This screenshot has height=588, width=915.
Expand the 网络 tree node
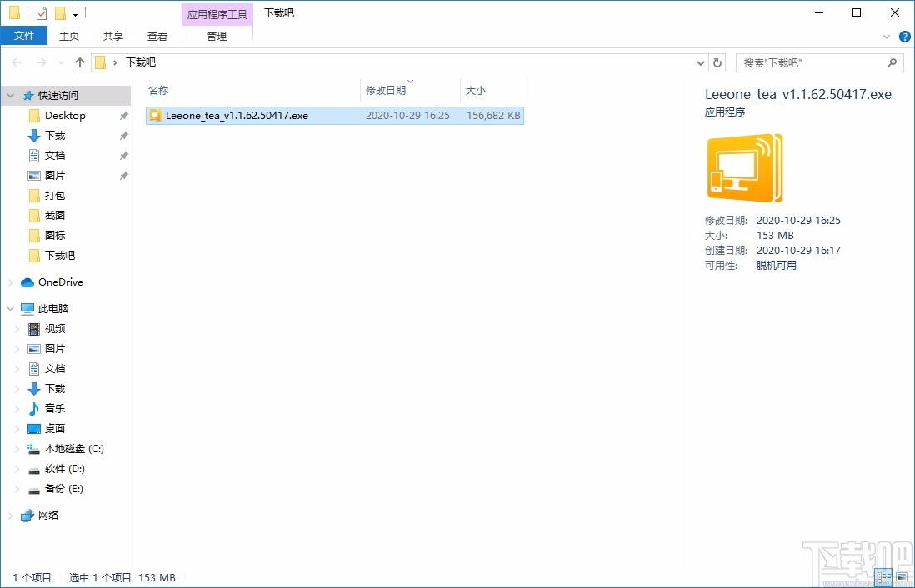click(x=11, y=515)
